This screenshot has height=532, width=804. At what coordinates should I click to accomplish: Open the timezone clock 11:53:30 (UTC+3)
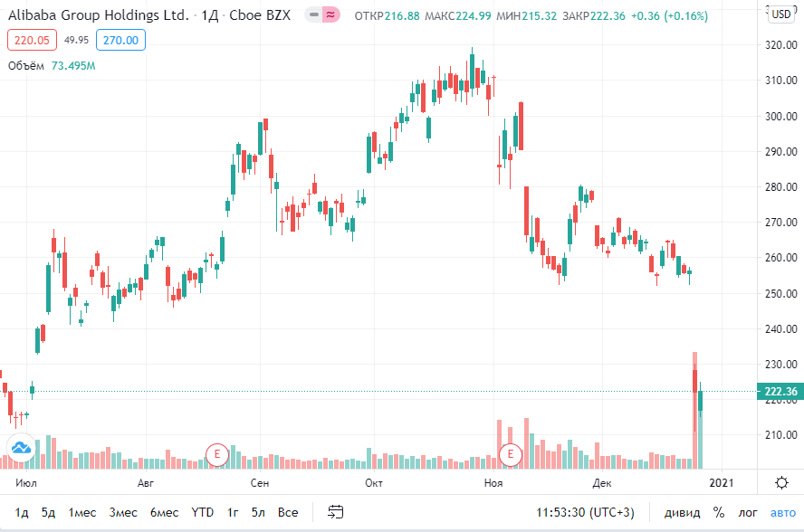pos(585,512)
